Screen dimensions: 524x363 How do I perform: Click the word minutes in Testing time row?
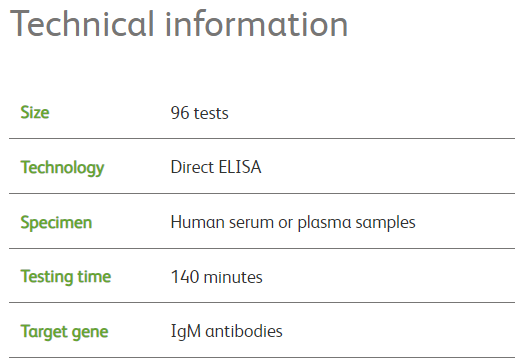tap(233, 277)
